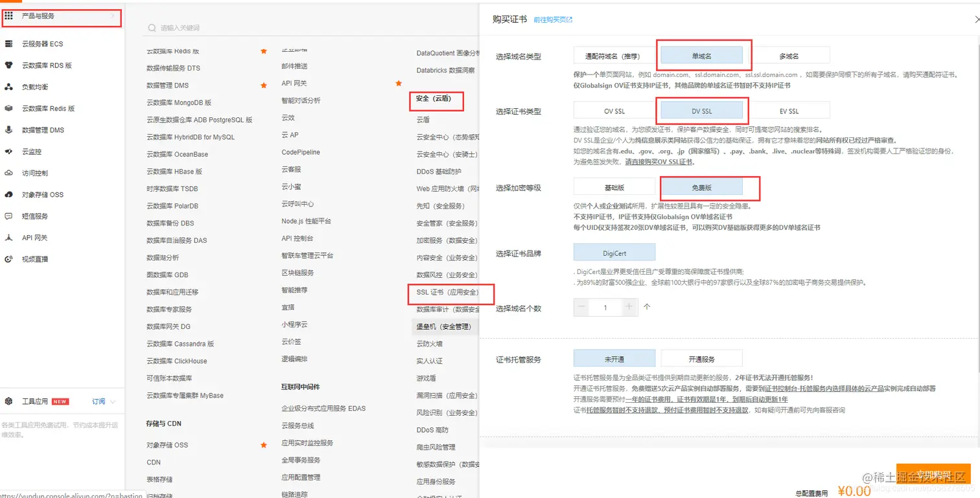Decrease domain count with minus button

(x=581, y=307)
